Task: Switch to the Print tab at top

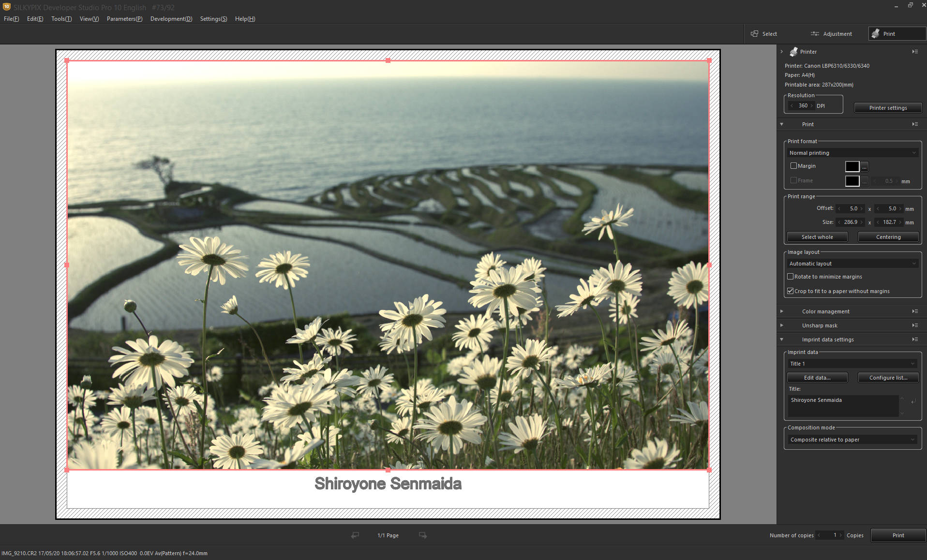Action: tap(897, 34)
